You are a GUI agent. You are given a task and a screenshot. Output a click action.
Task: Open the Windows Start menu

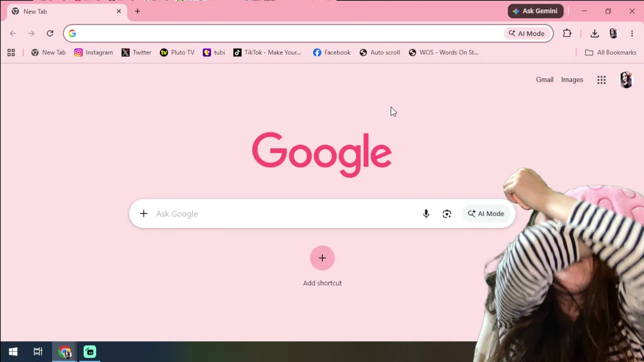pyautogui.click(x=13, y=351)
